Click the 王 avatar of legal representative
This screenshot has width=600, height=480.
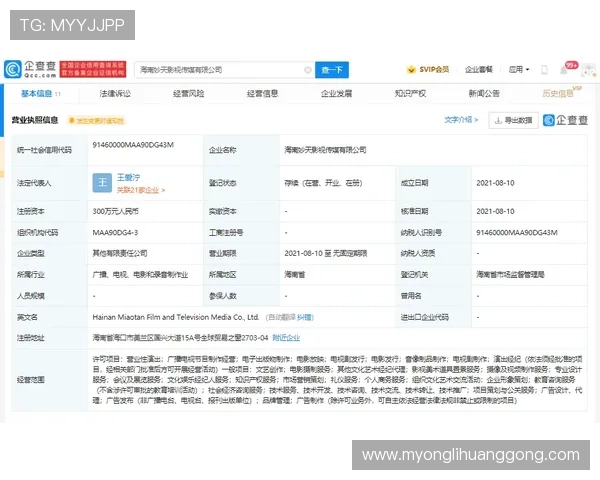[102, 183]
